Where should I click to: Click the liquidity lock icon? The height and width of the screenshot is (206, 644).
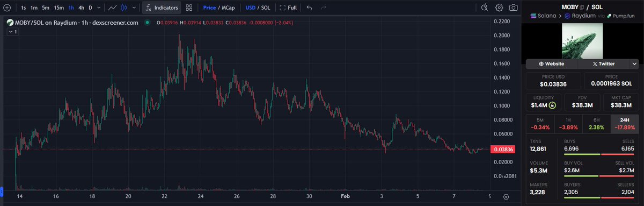[x=552, y=105]
